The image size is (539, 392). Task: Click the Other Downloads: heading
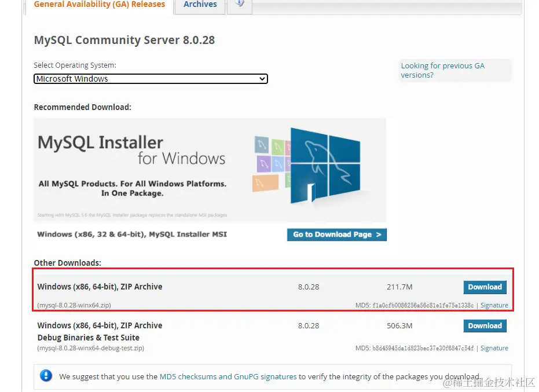pos(67,263)
